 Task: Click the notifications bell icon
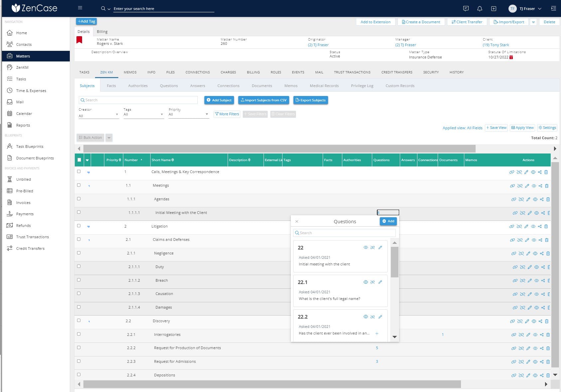tap(480, 9)
